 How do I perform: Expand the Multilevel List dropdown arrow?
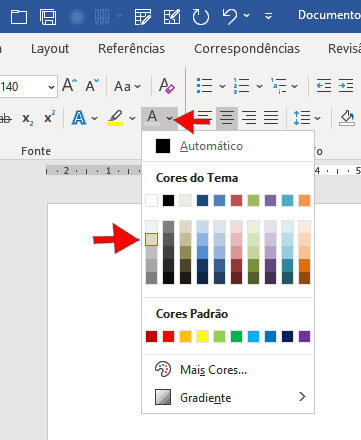click(x=294, y=86)
